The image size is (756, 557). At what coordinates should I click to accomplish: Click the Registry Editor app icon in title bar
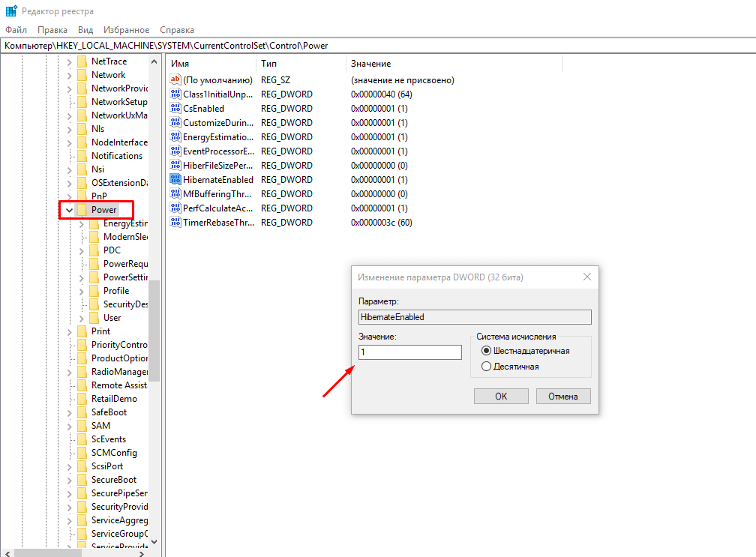point(11,10)
